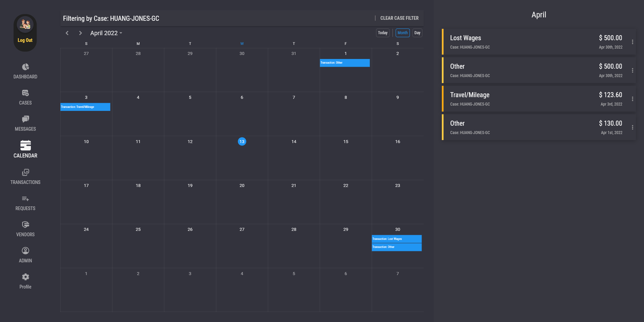This screenshot has width=644, height=322.
Task: Switch calendar to Day view
Action: tap(417, 33)
